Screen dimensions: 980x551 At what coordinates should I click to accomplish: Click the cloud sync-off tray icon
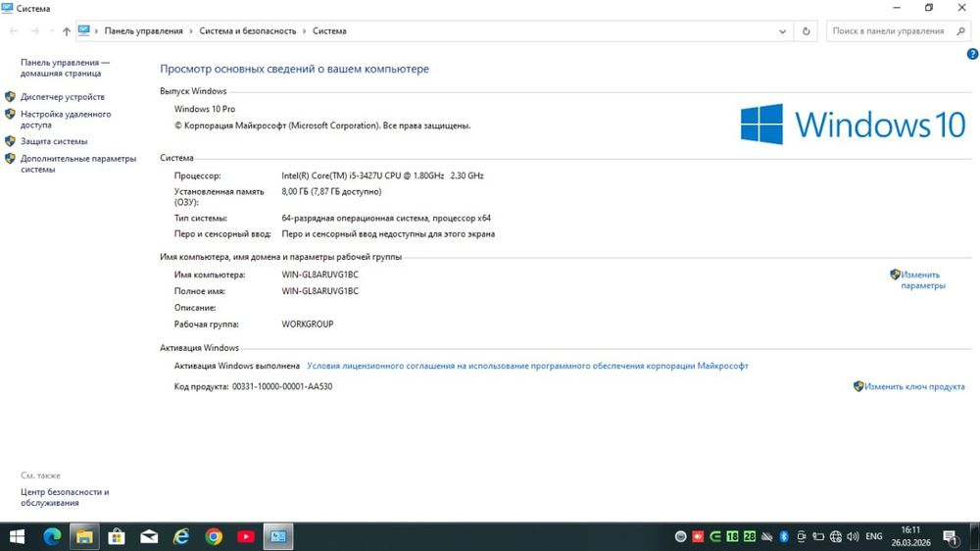pyautogui.click(x=767, y=536)
